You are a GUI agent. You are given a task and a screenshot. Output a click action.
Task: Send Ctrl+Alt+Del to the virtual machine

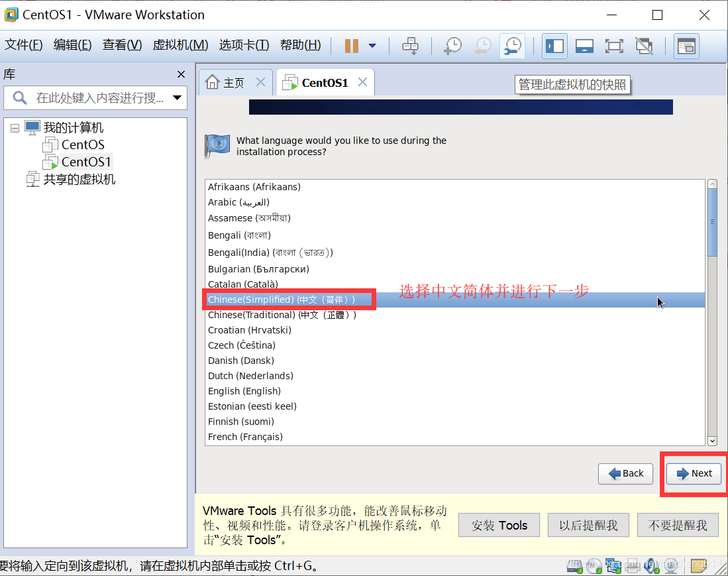[411, 46]
